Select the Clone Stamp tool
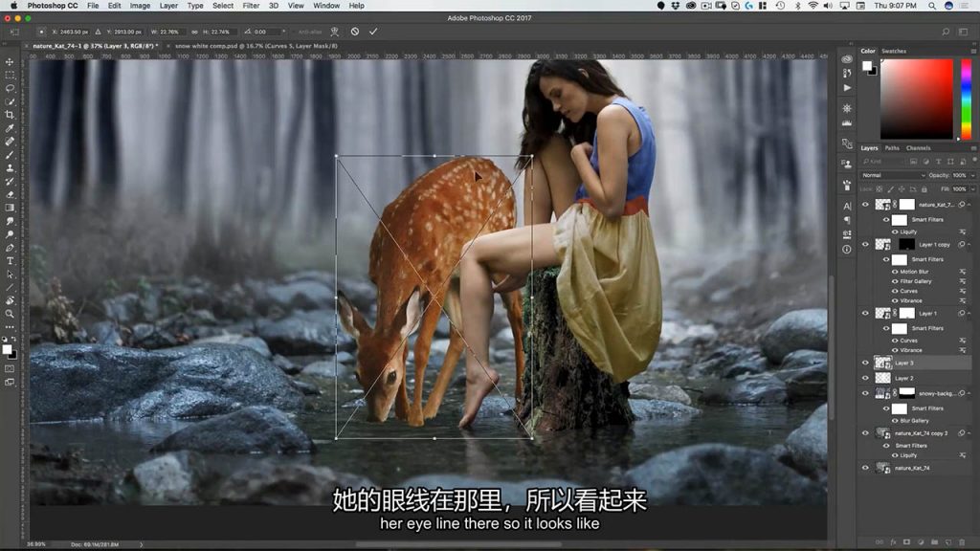 (10, 168)
